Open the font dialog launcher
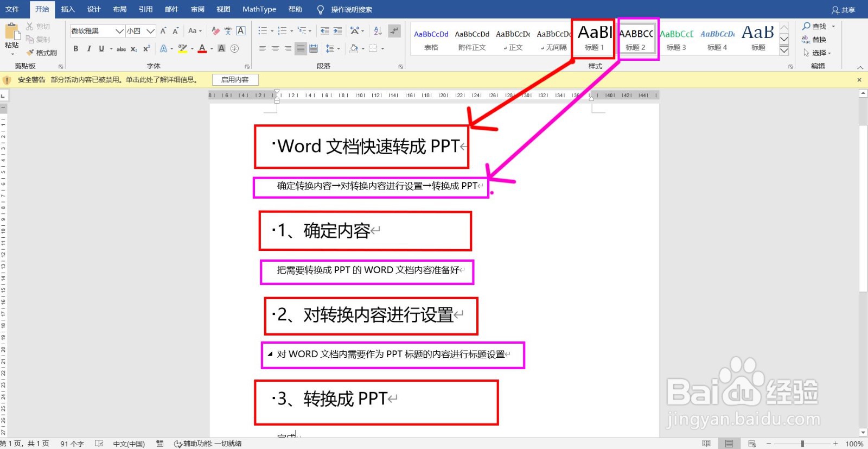 (x=247, y=66)
